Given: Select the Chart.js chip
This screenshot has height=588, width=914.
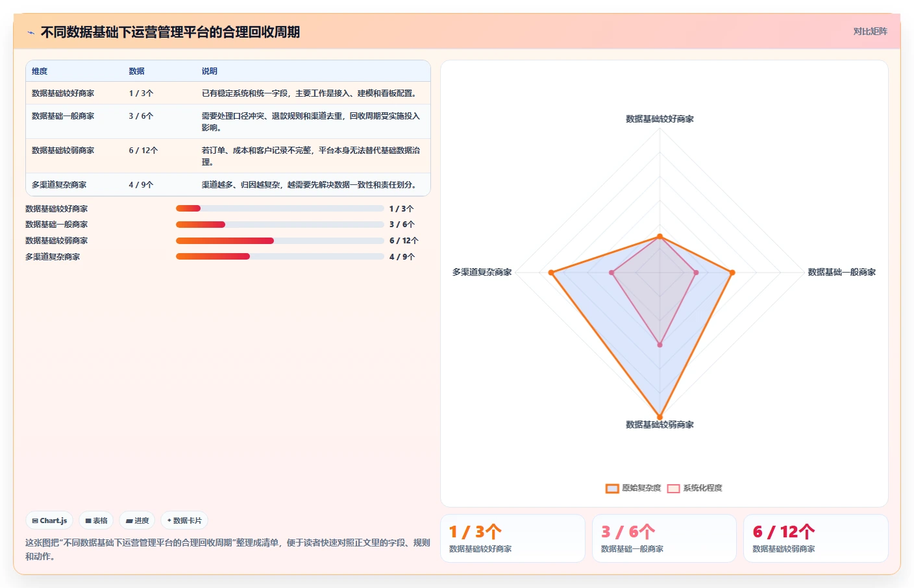Looking at the screenshot, I should point(49,521).
